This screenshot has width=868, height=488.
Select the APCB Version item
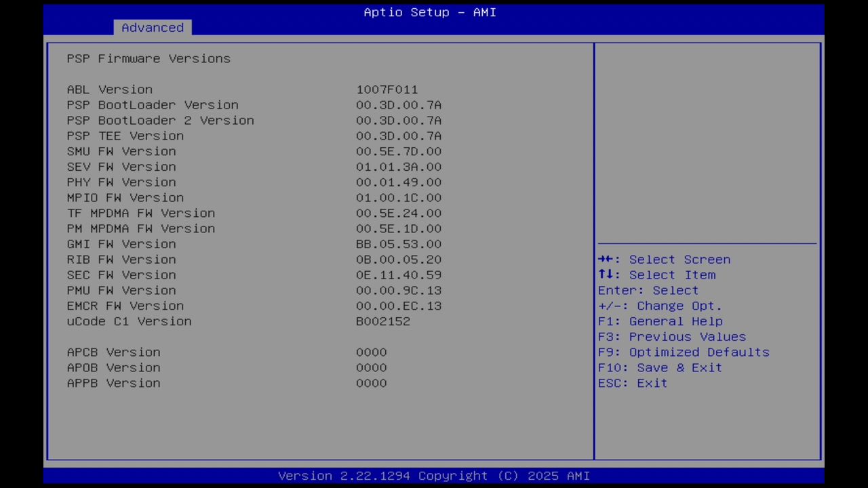pos(113,352)
